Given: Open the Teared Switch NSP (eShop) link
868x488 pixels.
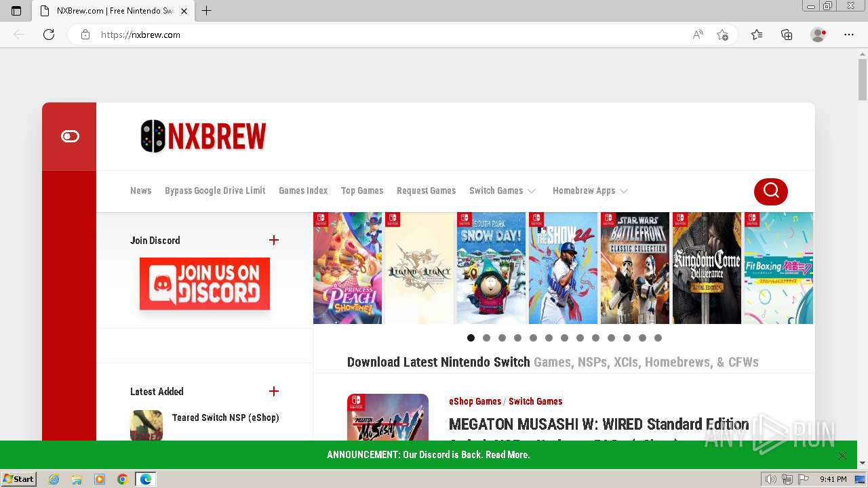Looking at the screenshot, I should click(226, 418).
